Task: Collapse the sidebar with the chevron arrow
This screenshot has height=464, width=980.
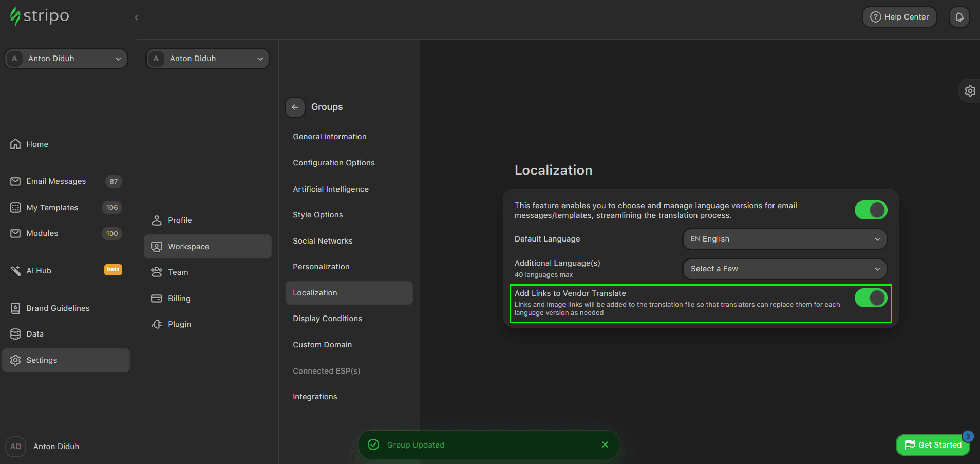Action: (136, 17)
